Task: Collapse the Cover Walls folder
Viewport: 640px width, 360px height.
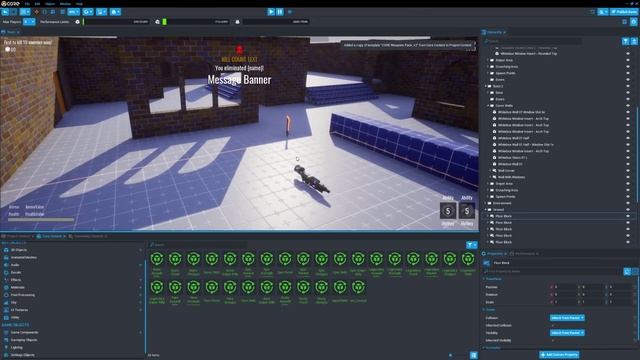Action: click(488, 106)
